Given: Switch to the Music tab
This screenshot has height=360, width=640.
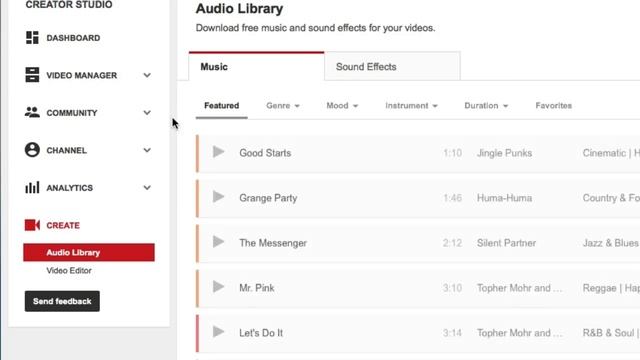Looking at the screenshot, I should [256, 67].
